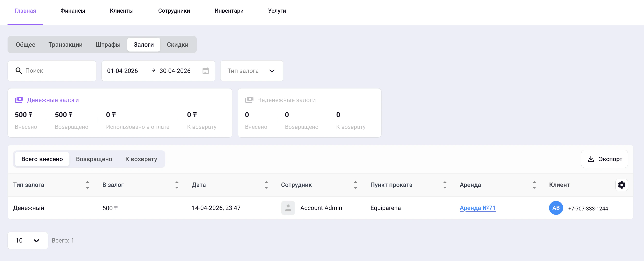Image resolution: width=644 pixels, height=261 pixels.
Task: Click the Account Admin employee name
Action: point(321,208)
